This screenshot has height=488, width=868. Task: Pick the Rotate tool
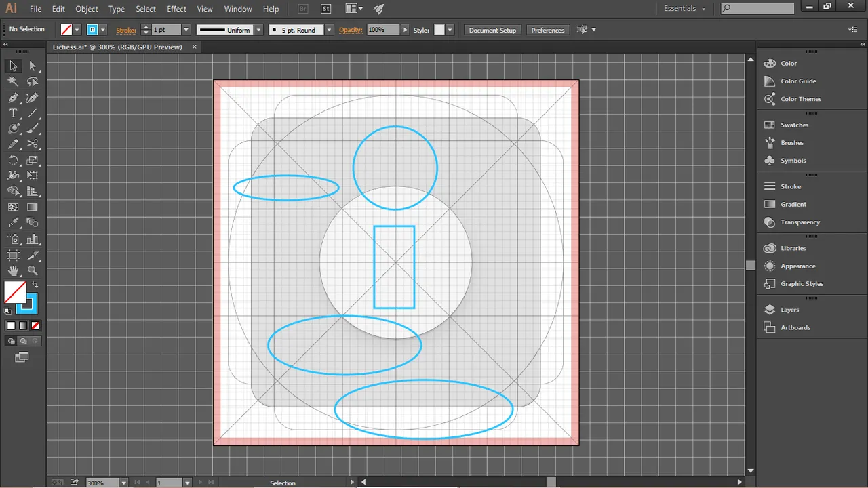(x=13, y=161)
